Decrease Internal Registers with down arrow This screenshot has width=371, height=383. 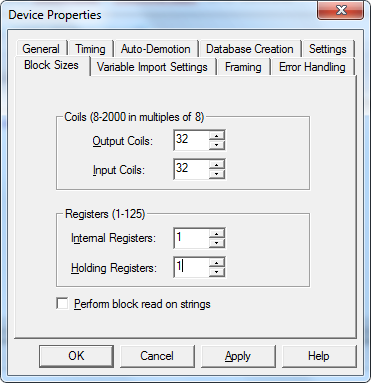[x=217, y=243]
